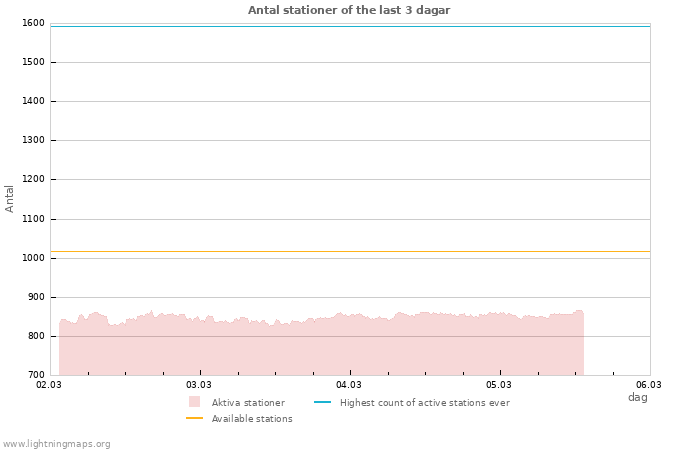Screen dimensions: 700x450
Task: Select the 03.03 date tick label
Action: 199,384
